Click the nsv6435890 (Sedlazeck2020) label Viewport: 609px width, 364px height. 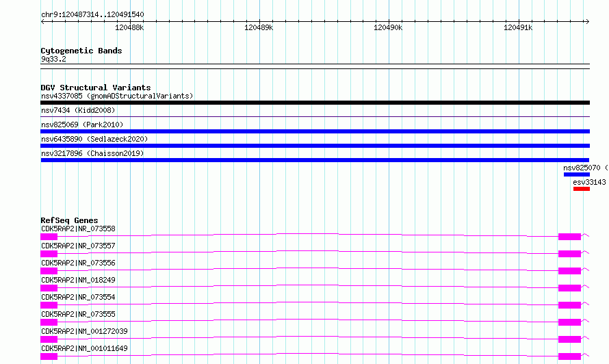click(x=94, y=139)
